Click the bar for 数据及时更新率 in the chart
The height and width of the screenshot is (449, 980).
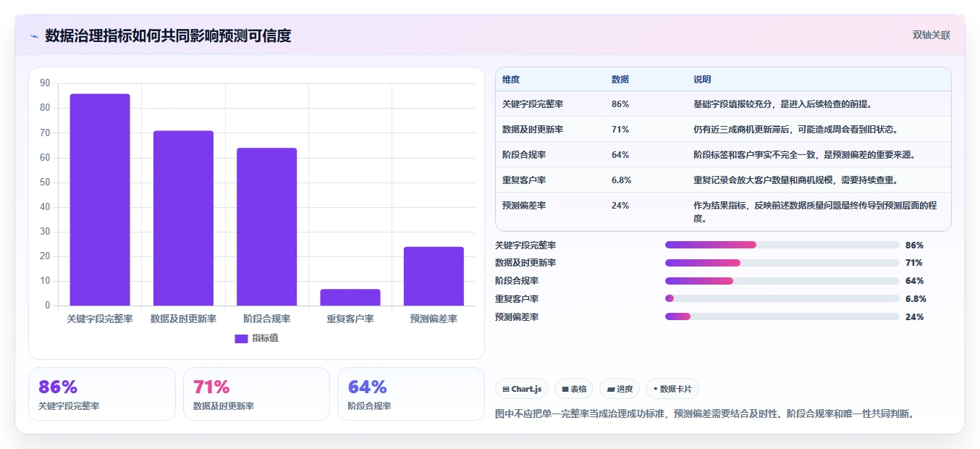coord(183,218)
